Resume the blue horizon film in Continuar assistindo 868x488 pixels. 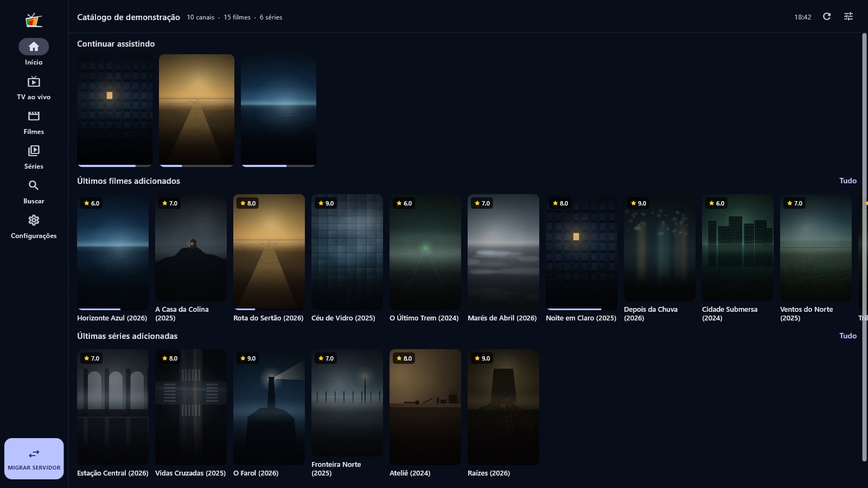point(278,111)
